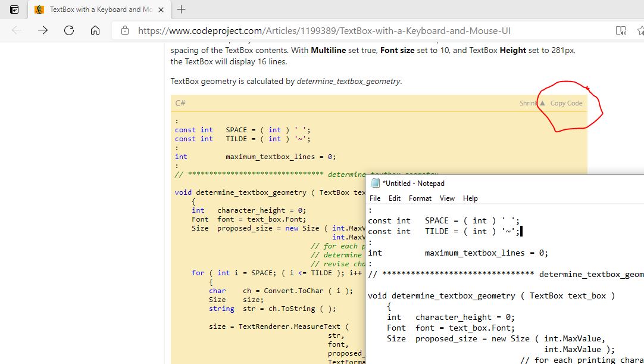Screen dimensions: 644x364
Task: Open Notepad Help menu
Action: [x=470, y=198]
